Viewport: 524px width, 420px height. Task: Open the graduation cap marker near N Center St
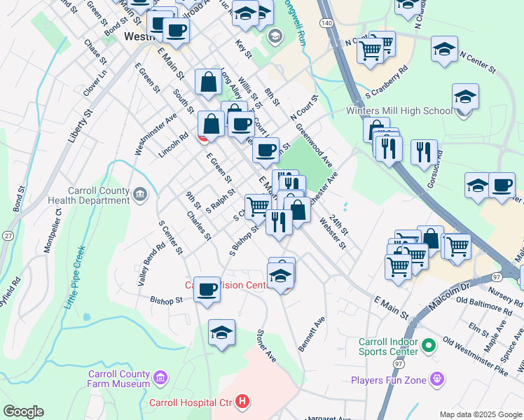pyautogui.click(x=444, y=50)
